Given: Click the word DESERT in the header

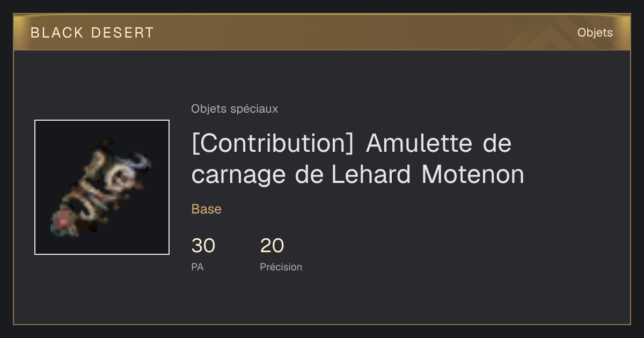Looking at the screenshot, I should click(123, 33).
